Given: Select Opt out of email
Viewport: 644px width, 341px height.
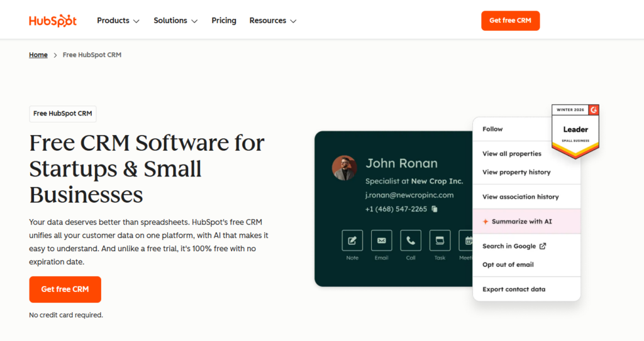Looking at the screenshot, I should [508, 264].
